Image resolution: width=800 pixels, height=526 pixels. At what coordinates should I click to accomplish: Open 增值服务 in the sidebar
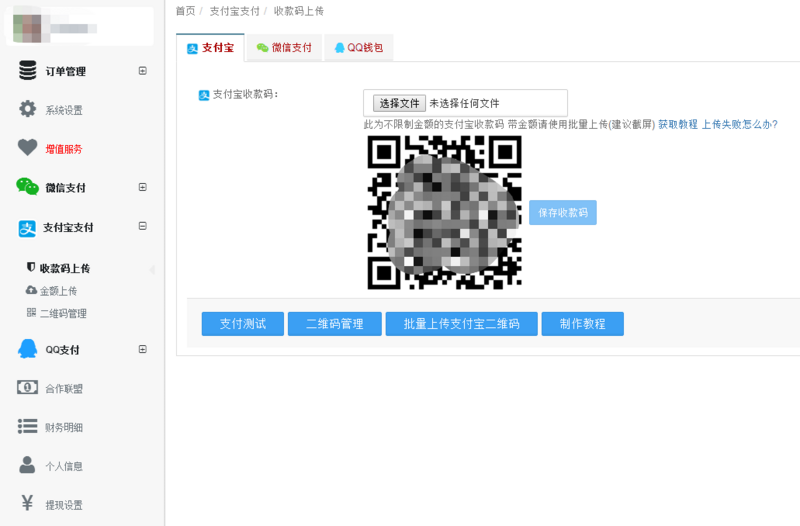pos(64,149)
